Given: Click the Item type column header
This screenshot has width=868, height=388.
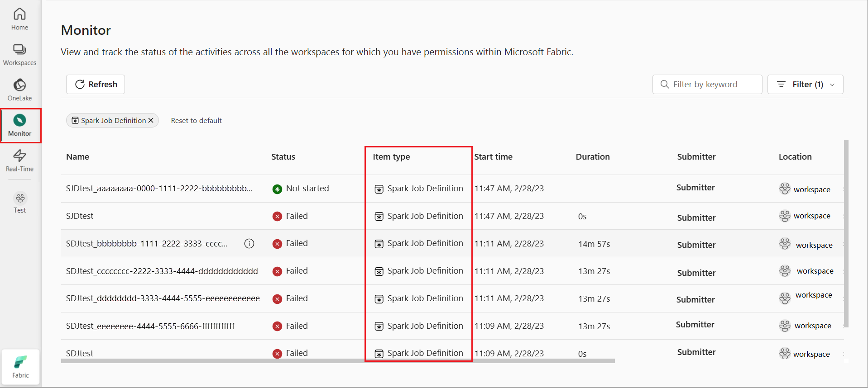Looking at the screenshot, I should coord(391,157).
